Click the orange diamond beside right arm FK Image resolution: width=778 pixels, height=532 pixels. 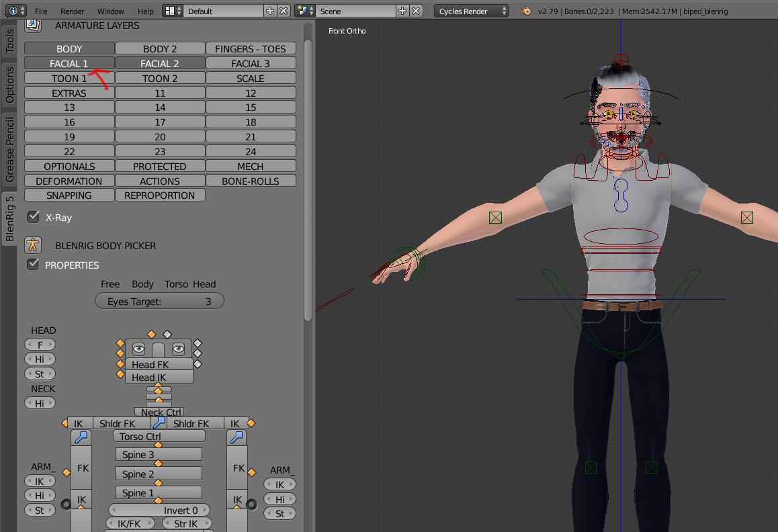click(251, 472)
